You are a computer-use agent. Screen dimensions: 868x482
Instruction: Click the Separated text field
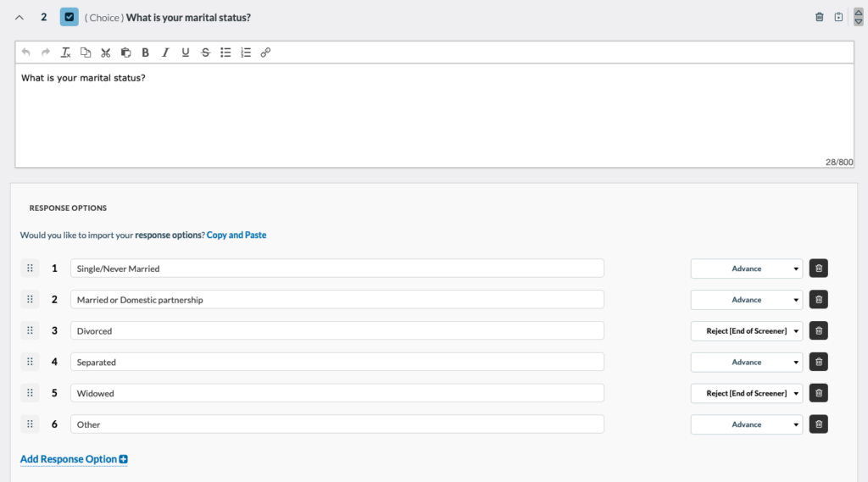coord(337,362)
